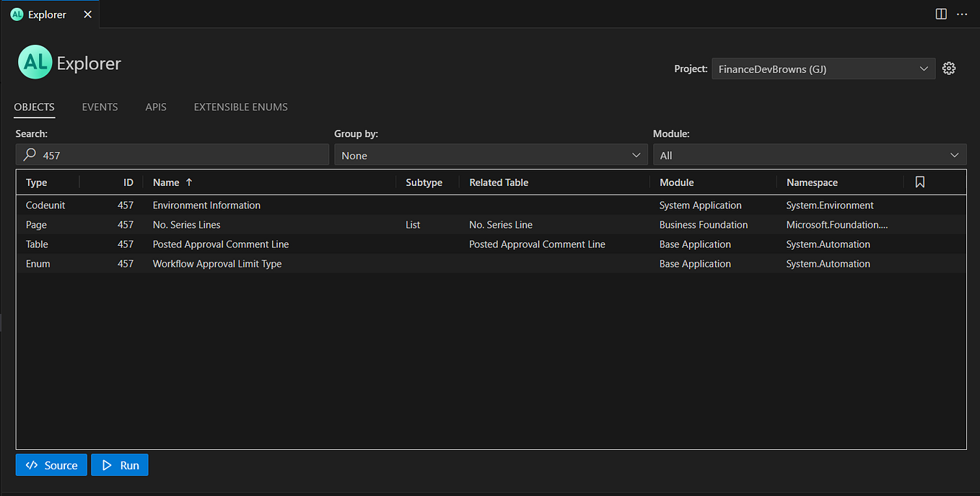Viewport: 980px width, 496px height.
Task: Click the search field containing 457
Action: click(172, 154)
